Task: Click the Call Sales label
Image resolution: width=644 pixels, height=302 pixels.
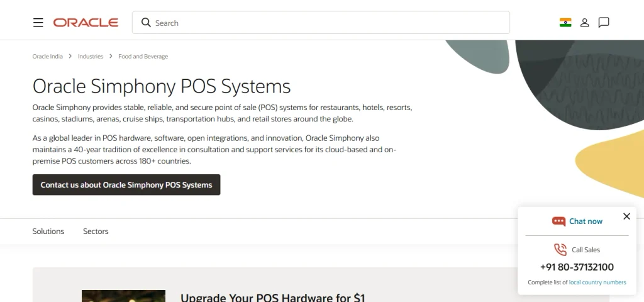Action: 586,250
